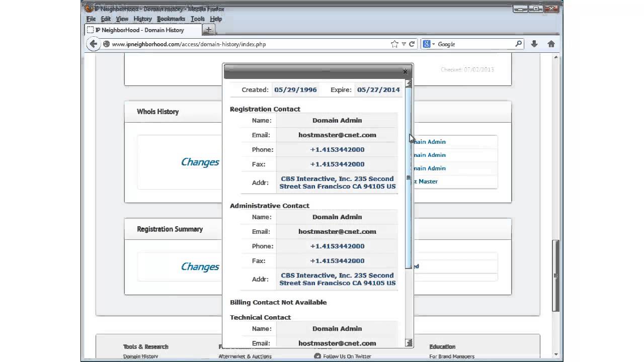The width and height of the screenshot is (644, 362).
Task: Click the Tools & Research footer heading
Action: pos(146,347)
